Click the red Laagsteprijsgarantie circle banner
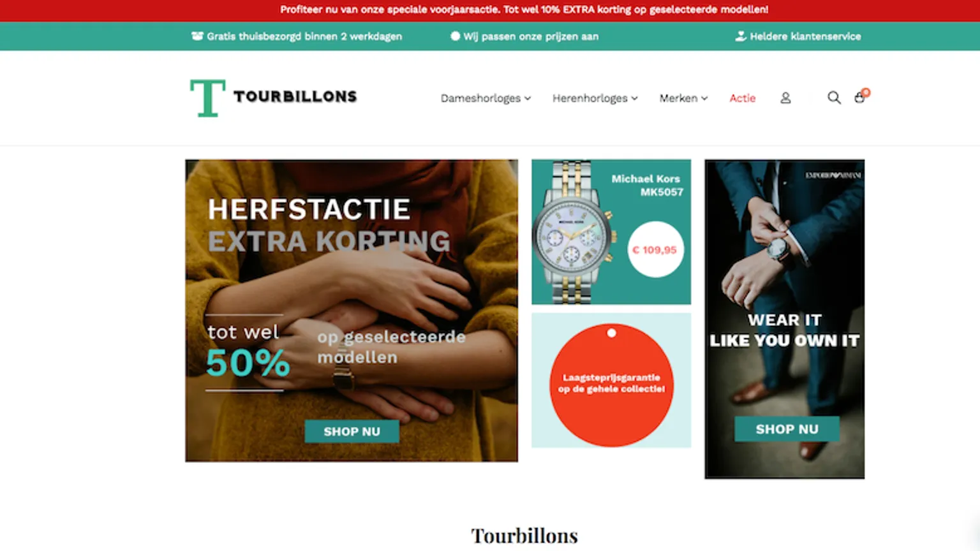Screen dimensions: 980x551 point(611,385)
